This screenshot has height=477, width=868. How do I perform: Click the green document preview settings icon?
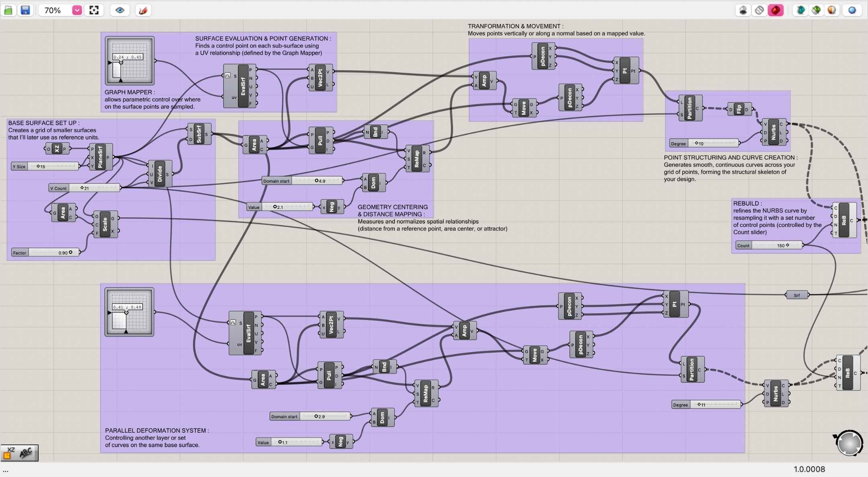[x=816, y=10]
